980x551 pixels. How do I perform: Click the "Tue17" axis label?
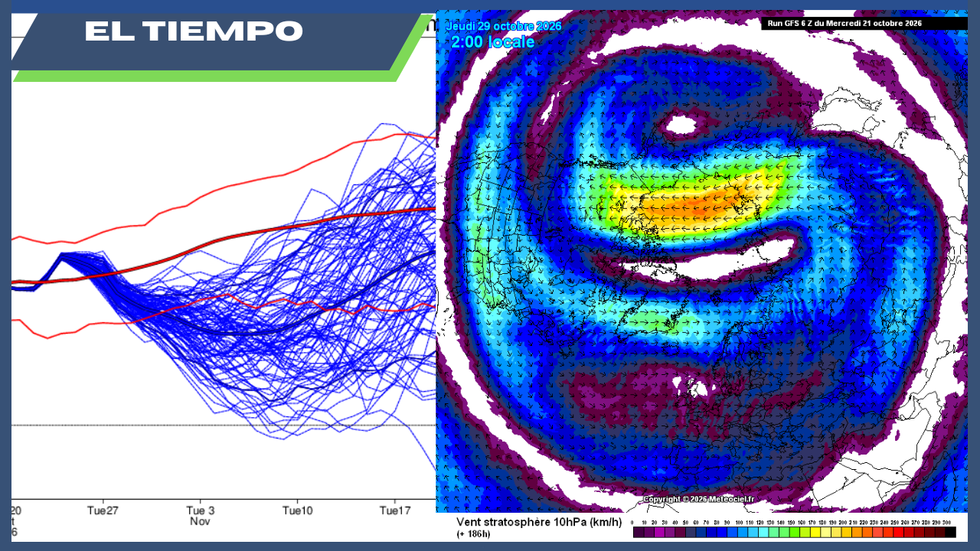click(x=396, y=510)
